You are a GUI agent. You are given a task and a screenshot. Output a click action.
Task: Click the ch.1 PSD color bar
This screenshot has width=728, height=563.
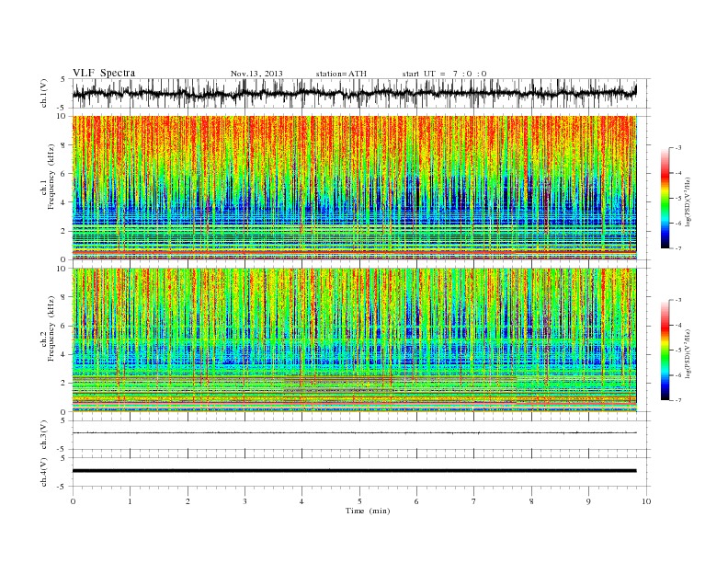click(665, 199)
